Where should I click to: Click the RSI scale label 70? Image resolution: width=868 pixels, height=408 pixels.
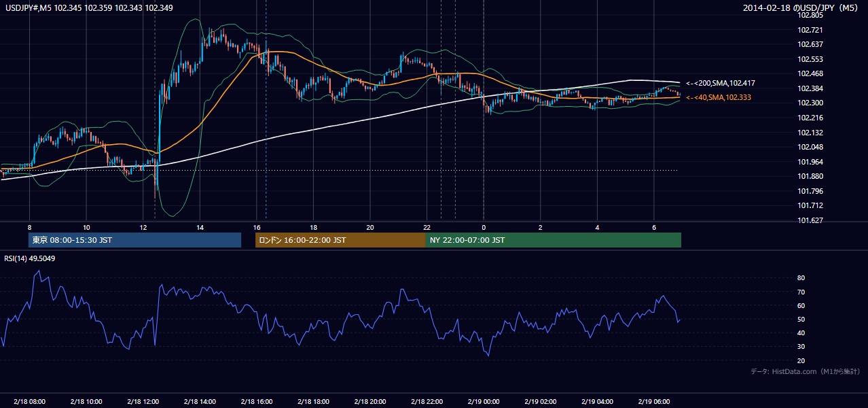(801, 292)
